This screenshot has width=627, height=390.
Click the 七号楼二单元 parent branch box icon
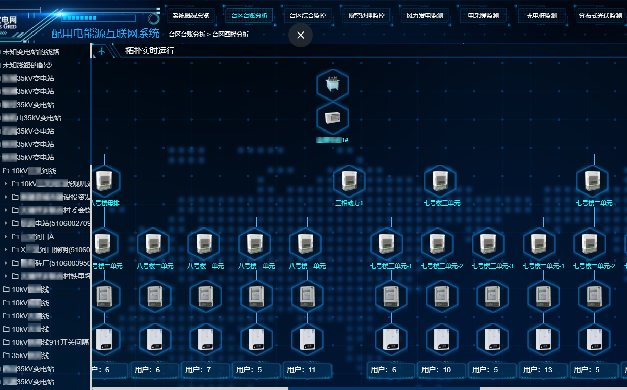point(440,181)
